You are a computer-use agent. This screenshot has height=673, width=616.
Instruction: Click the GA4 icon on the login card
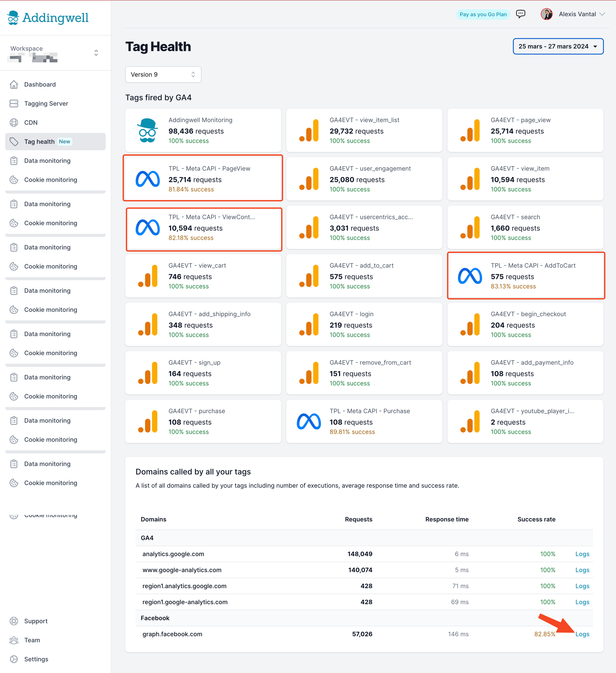point(309,324)
